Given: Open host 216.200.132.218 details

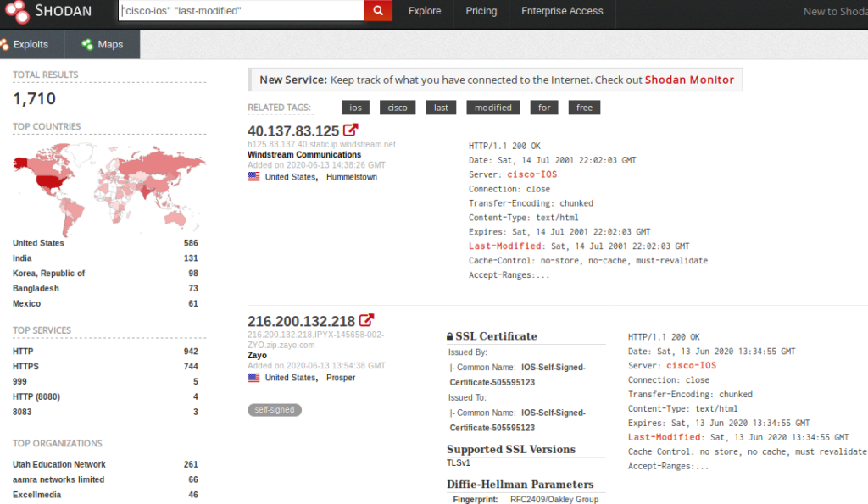Looking at the screenshot, I should pyautogui.click(x=301, y=321).
